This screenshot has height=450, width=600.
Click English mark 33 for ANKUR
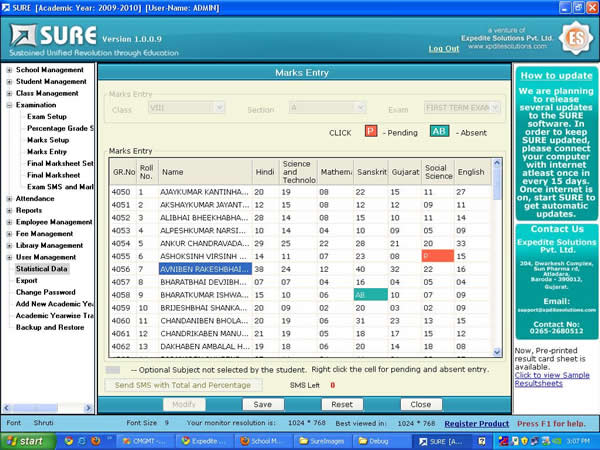pos(472,243)
